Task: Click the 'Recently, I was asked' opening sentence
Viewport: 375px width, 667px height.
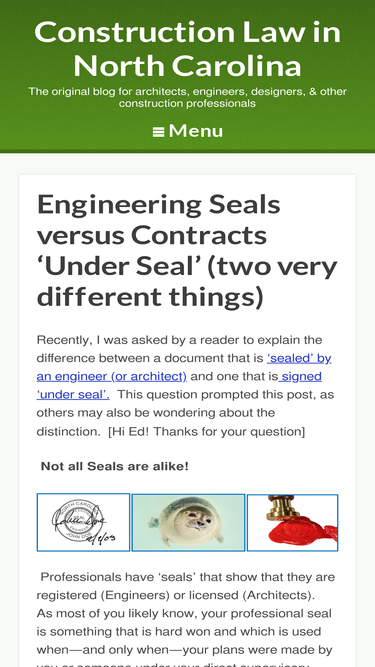Action: (x=179, y=340)
